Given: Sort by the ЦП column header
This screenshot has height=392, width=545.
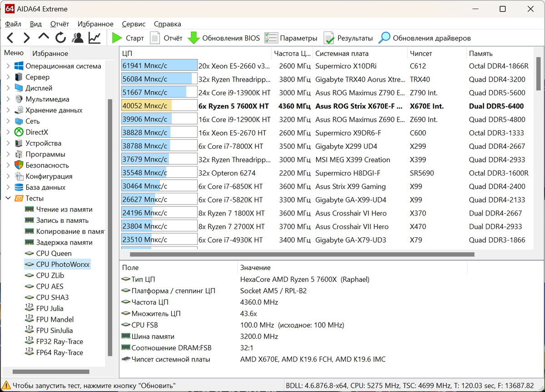Looking at the screenshot, I should coord(196,54).
